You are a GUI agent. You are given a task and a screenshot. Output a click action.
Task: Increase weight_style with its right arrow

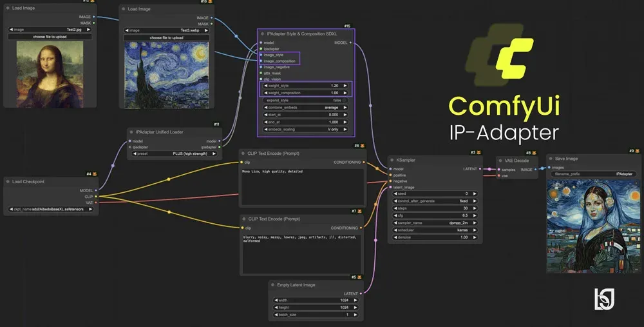tap(345, 86)
